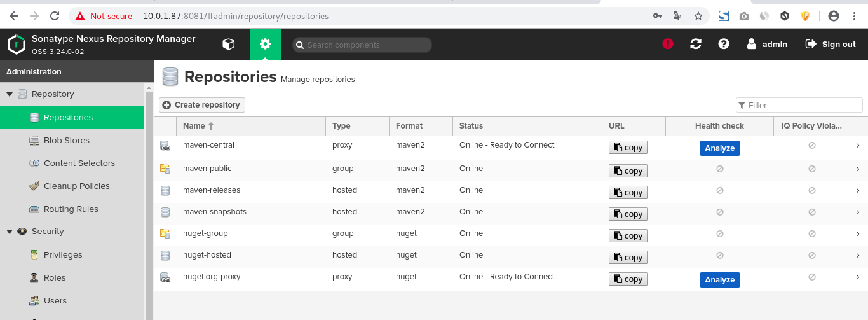
Task: Click 'Online - Ready to Connect' for maven-central
Action: click(x=507, y=145)
